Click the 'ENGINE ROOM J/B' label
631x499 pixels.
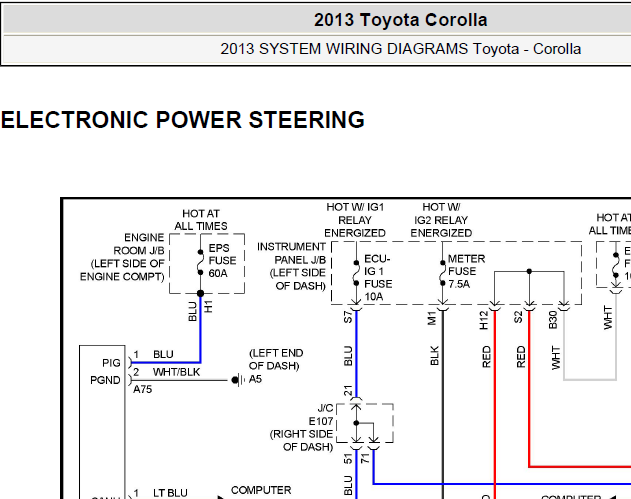tap(138, 244)
